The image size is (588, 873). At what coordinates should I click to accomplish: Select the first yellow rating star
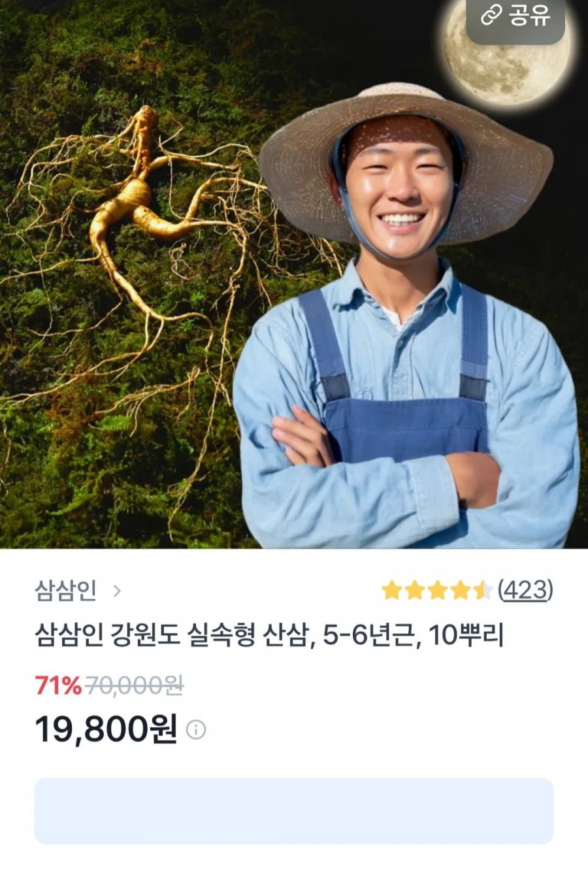(392, 590)
